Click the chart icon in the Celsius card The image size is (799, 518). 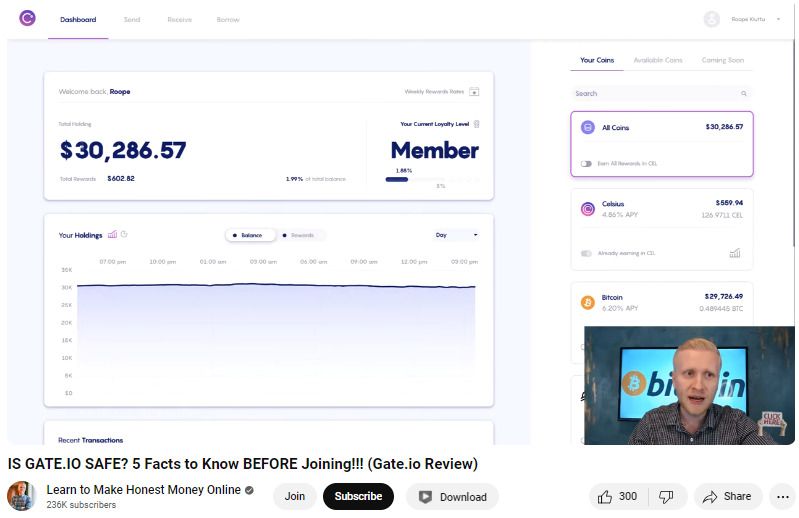point(735,253)
